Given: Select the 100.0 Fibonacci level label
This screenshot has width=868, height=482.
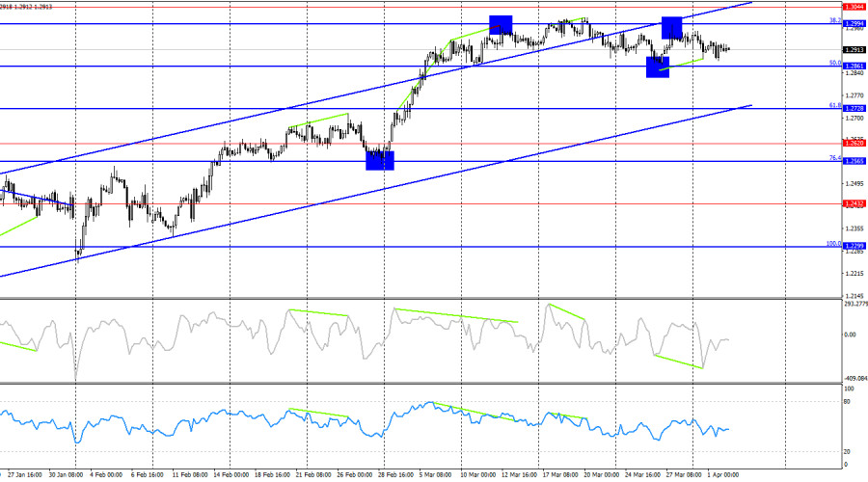Looking at the screenshot, I should tap(833, 244).
